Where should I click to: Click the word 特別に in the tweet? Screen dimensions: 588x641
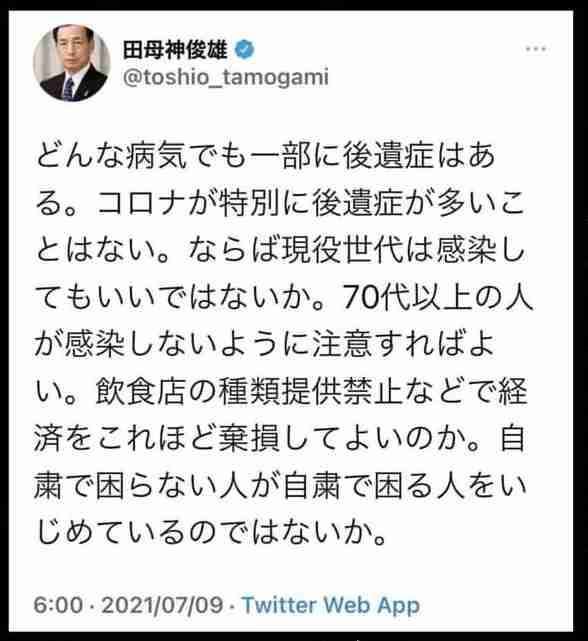click(265, 203)
